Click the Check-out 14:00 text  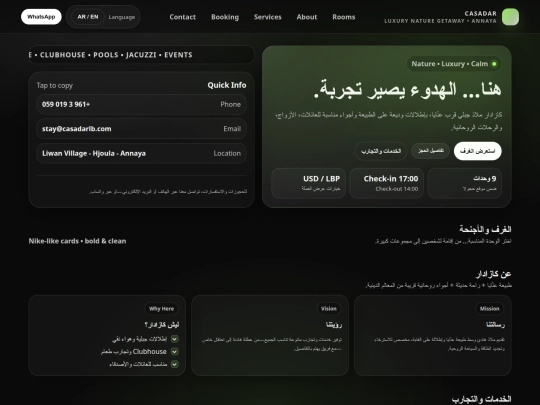(x=397, y=189)
